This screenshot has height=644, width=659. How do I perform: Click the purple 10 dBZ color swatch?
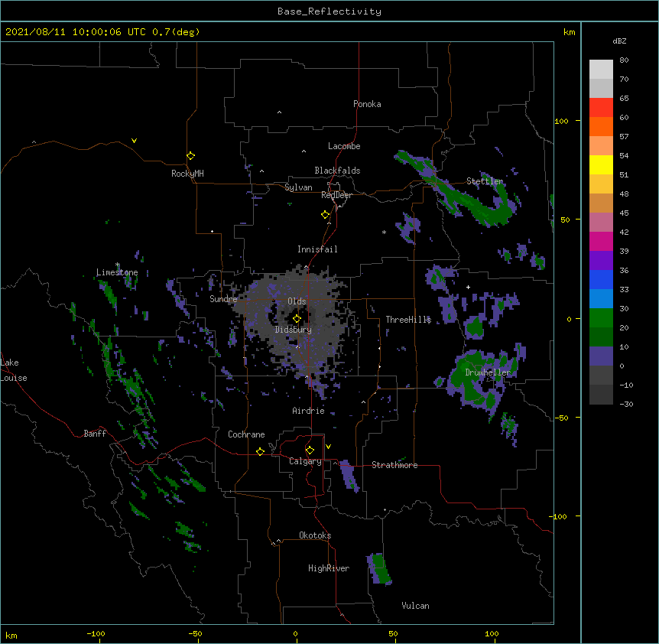point(601,356)
